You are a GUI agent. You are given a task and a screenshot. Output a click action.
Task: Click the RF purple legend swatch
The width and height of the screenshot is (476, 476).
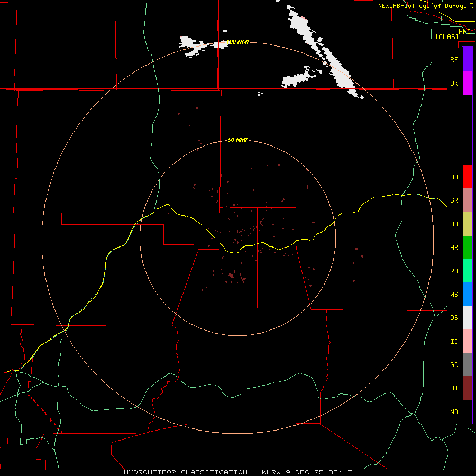467,59
